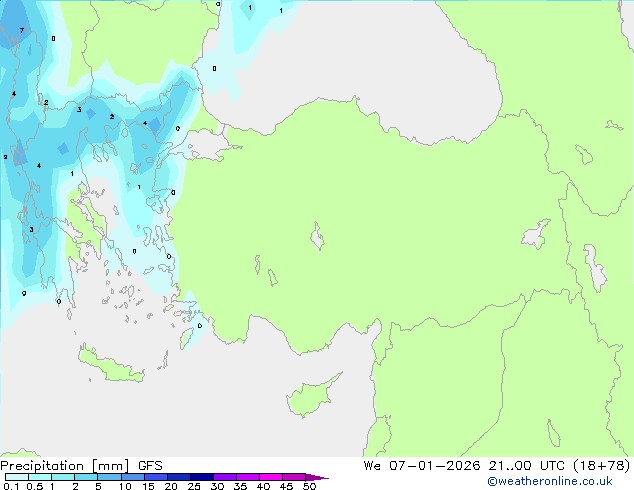Click the 1–2 mm legend color swatch

point(63,477)
